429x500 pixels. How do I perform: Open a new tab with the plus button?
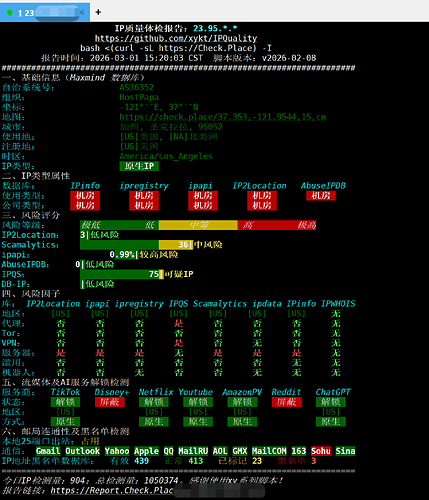tap(98, 12)
